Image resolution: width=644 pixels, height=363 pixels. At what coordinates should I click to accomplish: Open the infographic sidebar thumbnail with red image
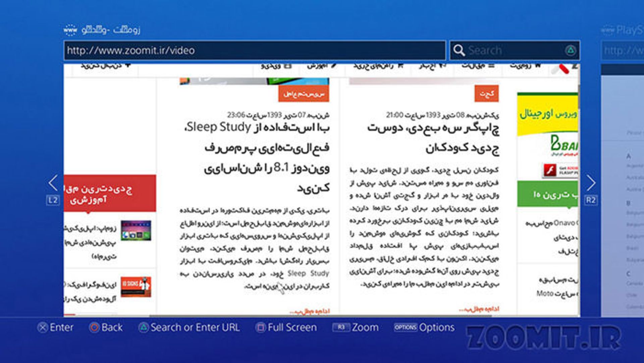coord(136,287)
